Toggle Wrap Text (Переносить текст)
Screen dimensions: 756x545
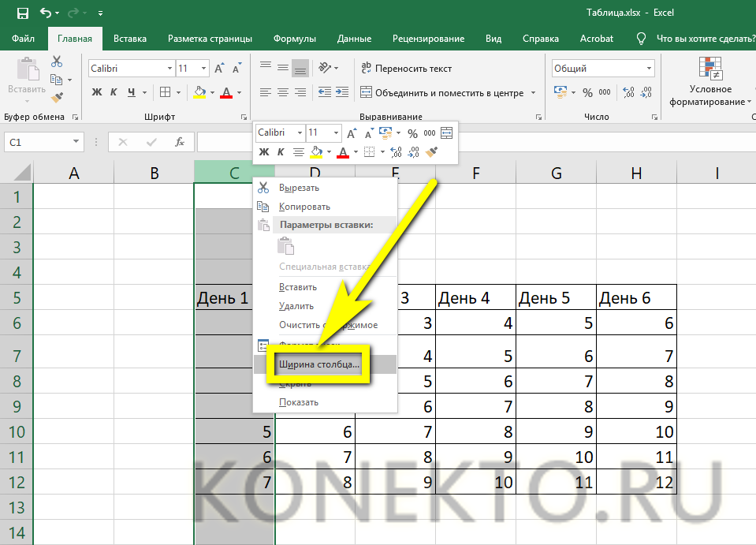(406, 69)
